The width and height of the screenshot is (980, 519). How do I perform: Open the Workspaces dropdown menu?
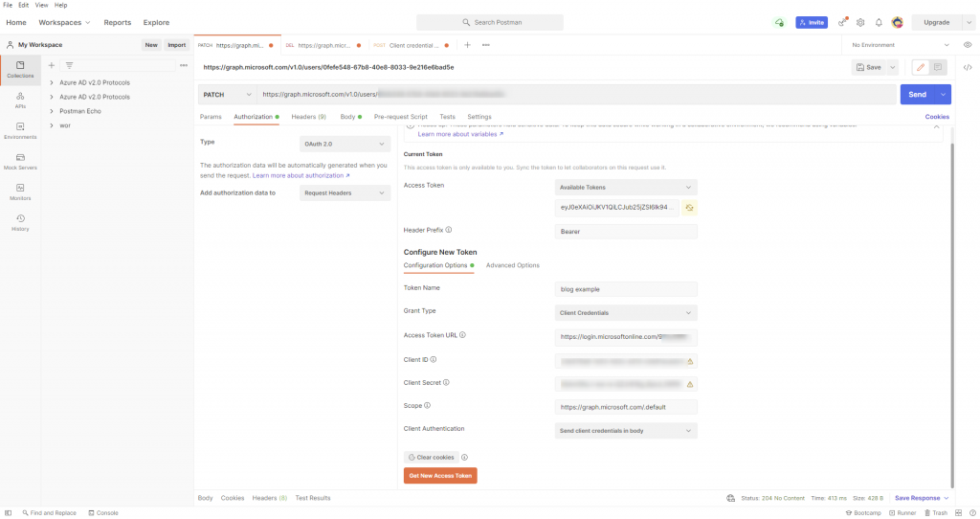point(64,23)
